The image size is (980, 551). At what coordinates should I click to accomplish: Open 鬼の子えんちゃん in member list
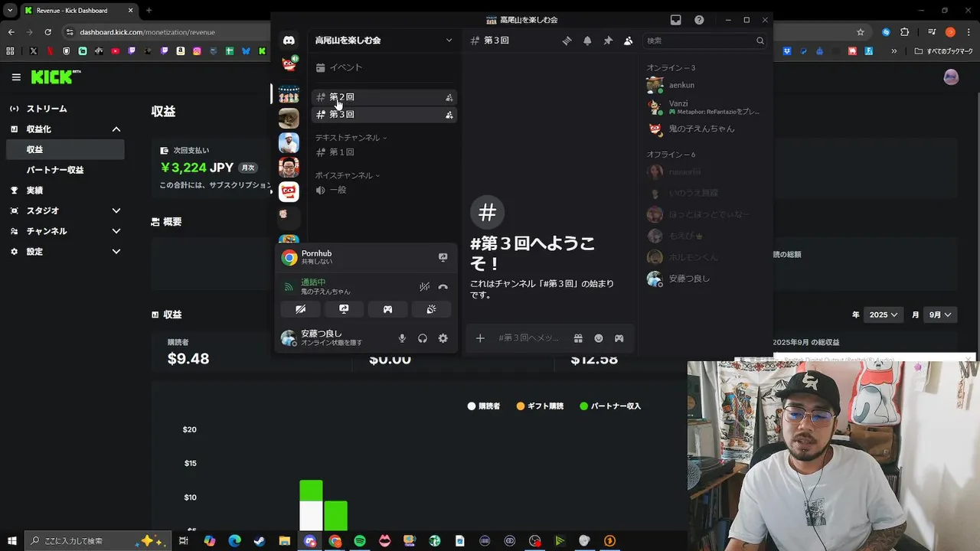(705, 129)
